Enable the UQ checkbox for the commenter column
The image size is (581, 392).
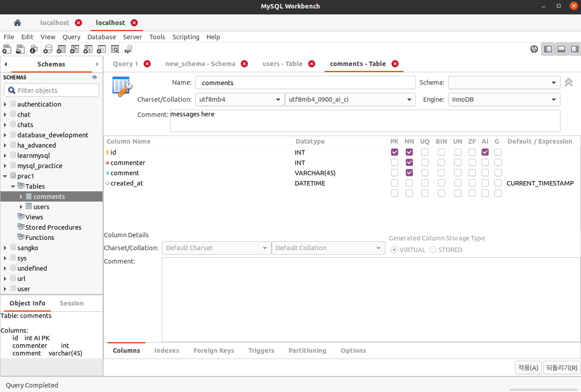(x=425, y=162)
